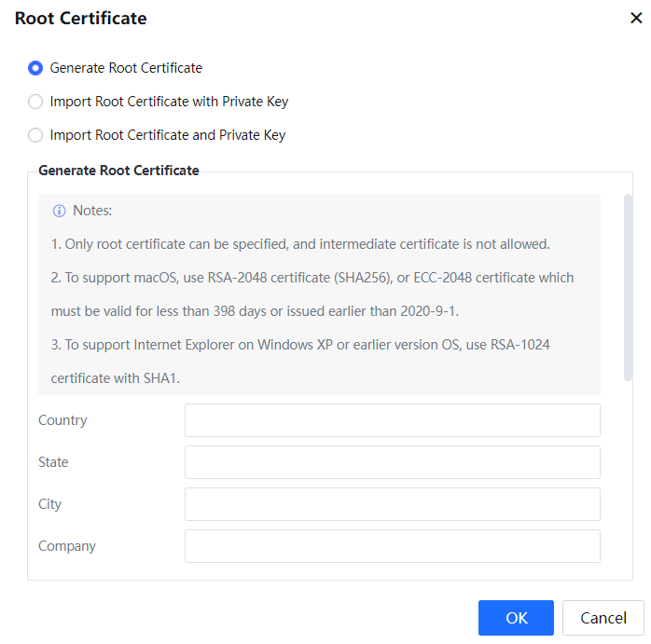This screenshot has width=651, height=644.
Task: Click the State field label
Action: (53, 462)
